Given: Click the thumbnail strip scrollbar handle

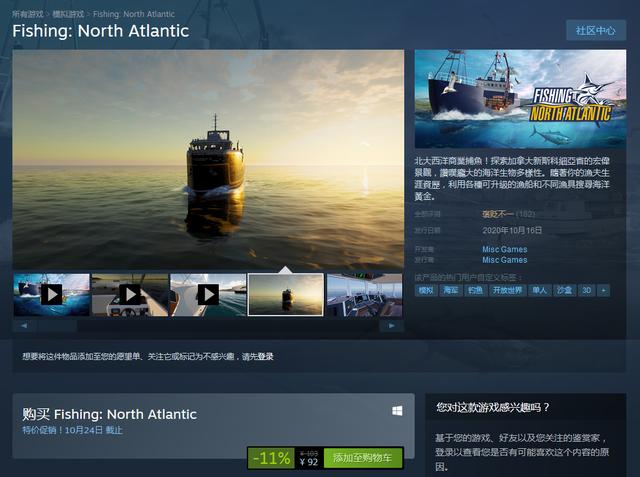Looking at the screenshot, I should (57, 326).
